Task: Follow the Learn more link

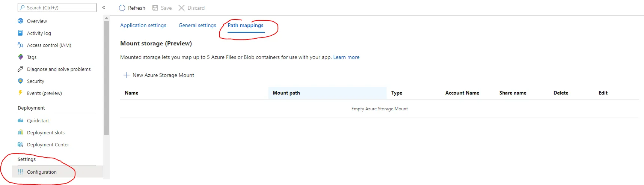Action: (346, 57)
